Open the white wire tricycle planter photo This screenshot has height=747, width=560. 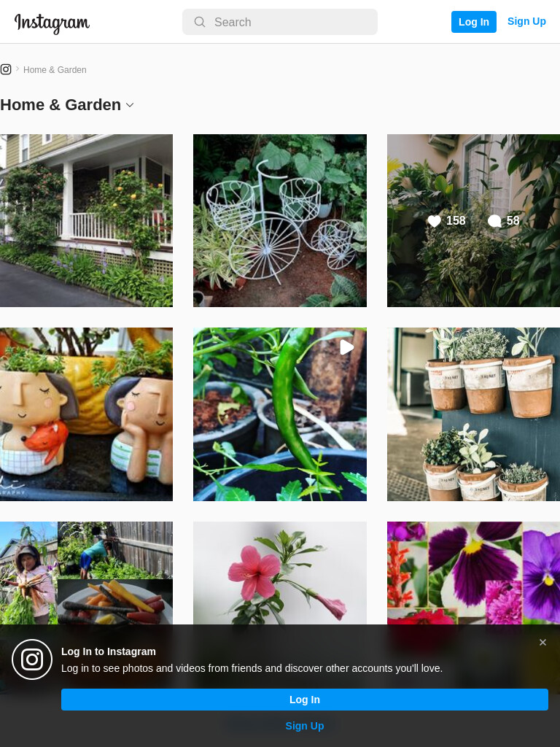pyautogui.click(x=279, y=220)
